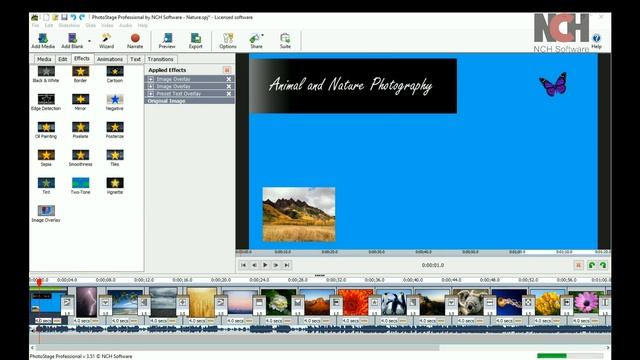Step one frame back in preview
The image size is (640, 360).
254,265
